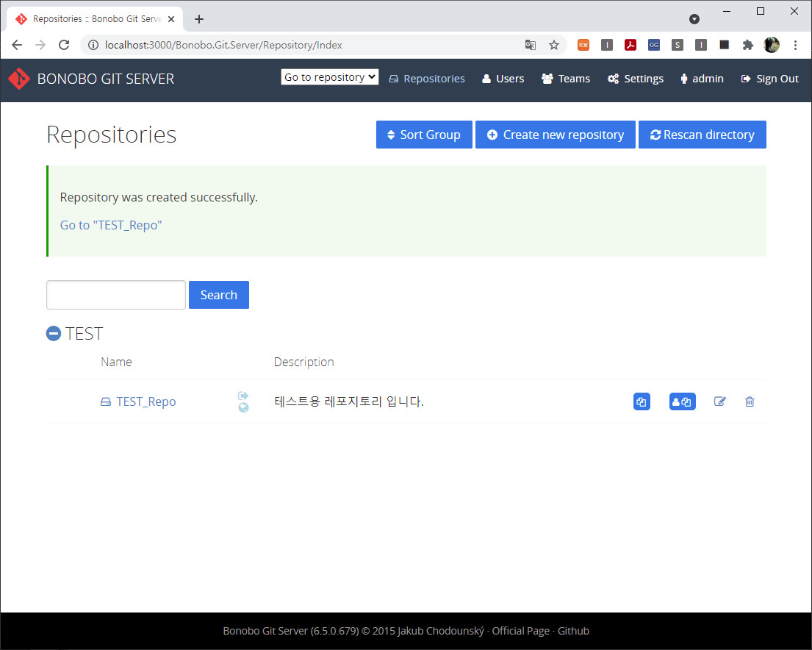Click the address bar URL

point(223,45)
